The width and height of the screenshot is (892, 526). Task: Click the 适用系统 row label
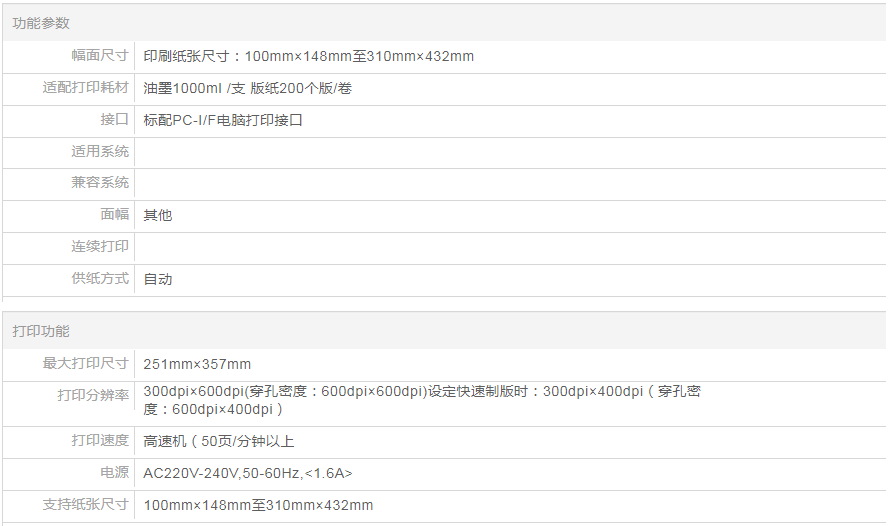point(100,152)
